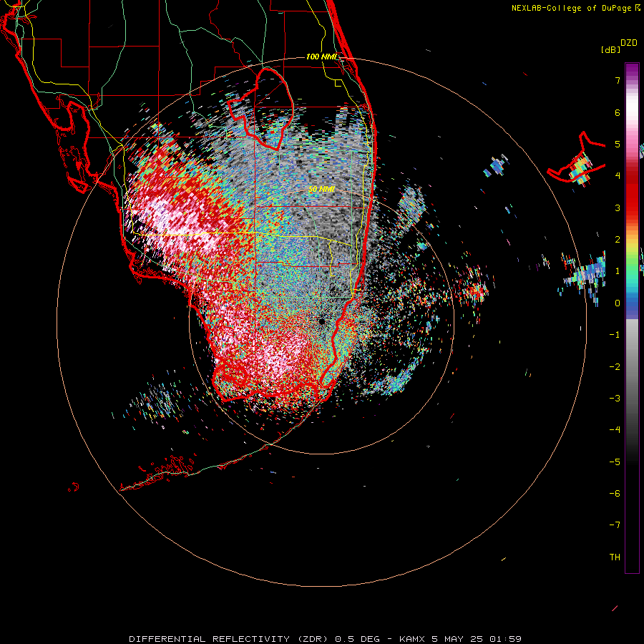644x644 pixels.
Task: Click the color scale value -3
Action: 615,399
